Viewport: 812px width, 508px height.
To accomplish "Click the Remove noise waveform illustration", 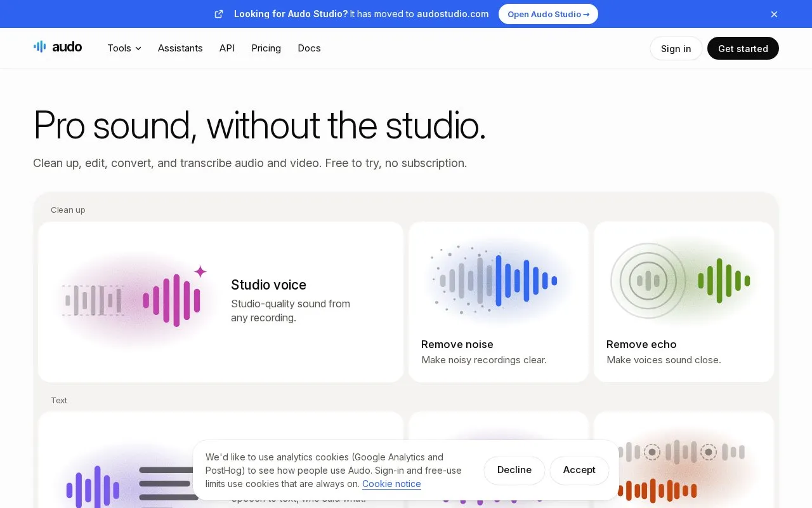I will click(498, 281).
